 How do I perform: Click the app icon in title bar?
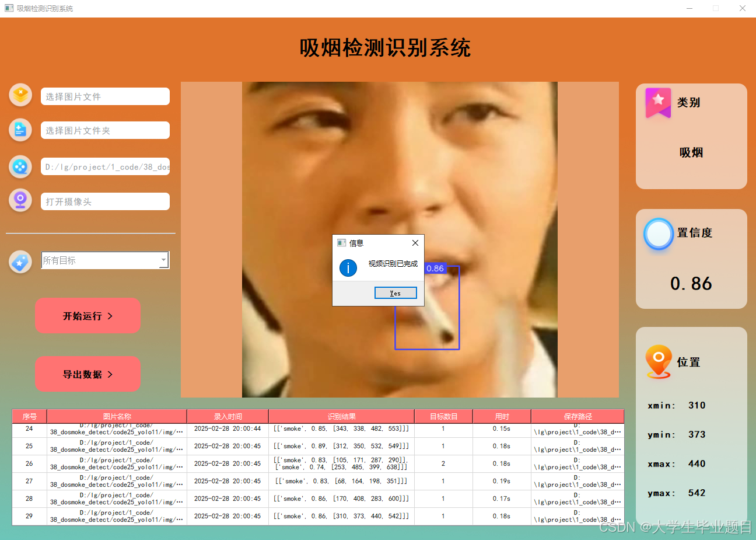(9, 8)
